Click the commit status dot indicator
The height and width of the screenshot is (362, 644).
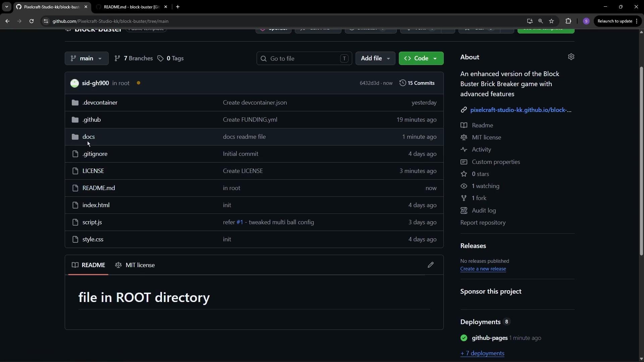[x=139, y=83]
